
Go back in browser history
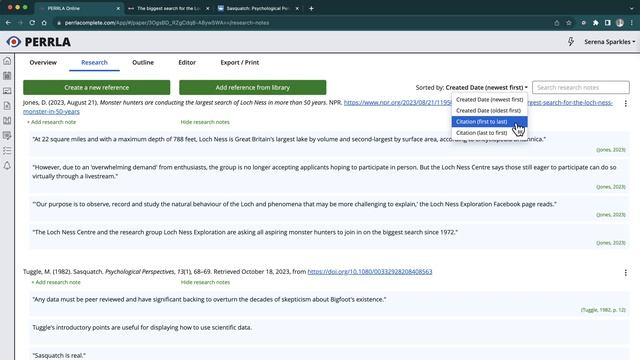[8, 23]
